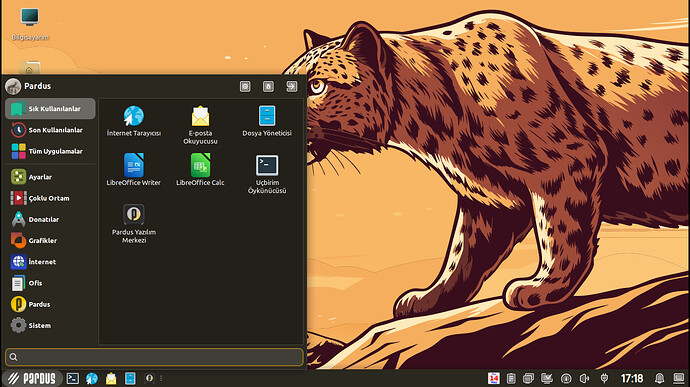
Task: Launch LibreOffice Calc
Action: 200,170
